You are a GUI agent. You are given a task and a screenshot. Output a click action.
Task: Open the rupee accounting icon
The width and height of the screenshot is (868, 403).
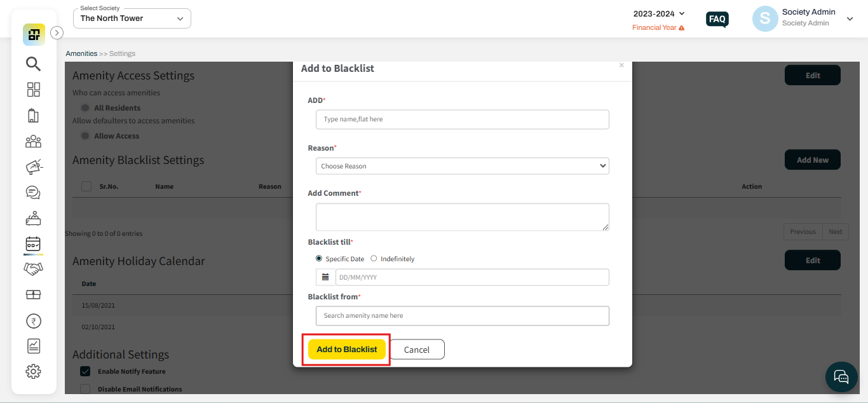[x=33, y=321]
